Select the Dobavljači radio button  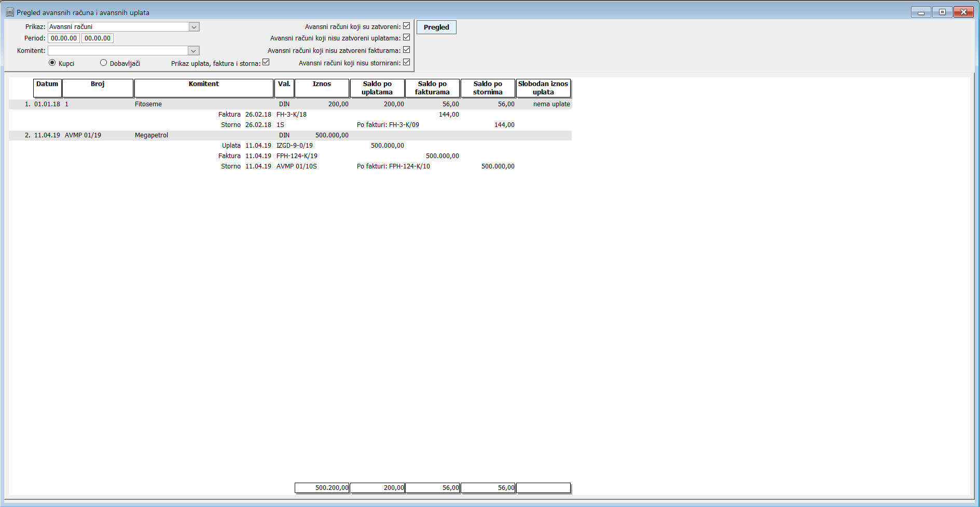(x=104, y=63)
